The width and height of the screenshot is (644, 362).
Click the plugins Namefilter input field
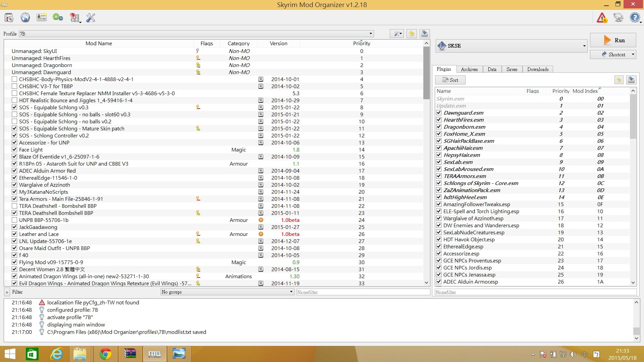[536, 292]
